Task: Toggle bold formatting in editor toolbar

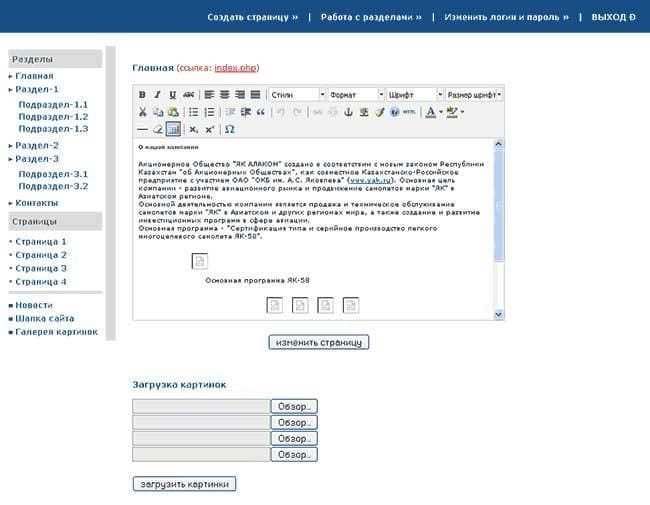Action: click(142, 95)
